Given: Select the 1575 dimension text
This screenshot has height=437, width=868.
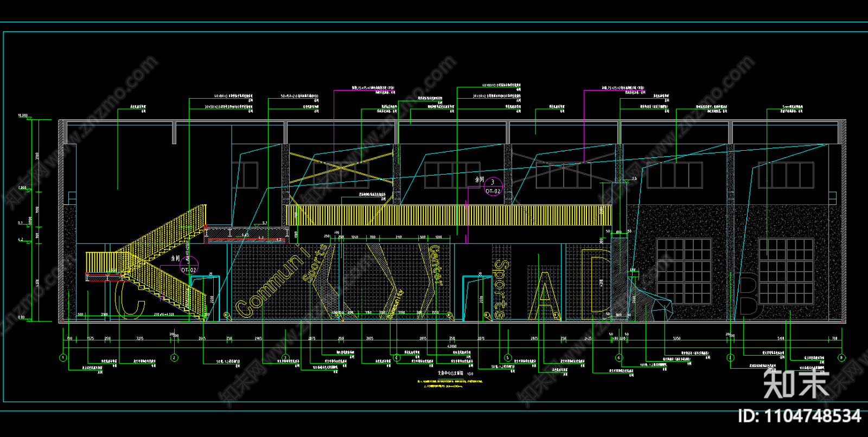Looking at the screenshot, I should click(91, 338).
